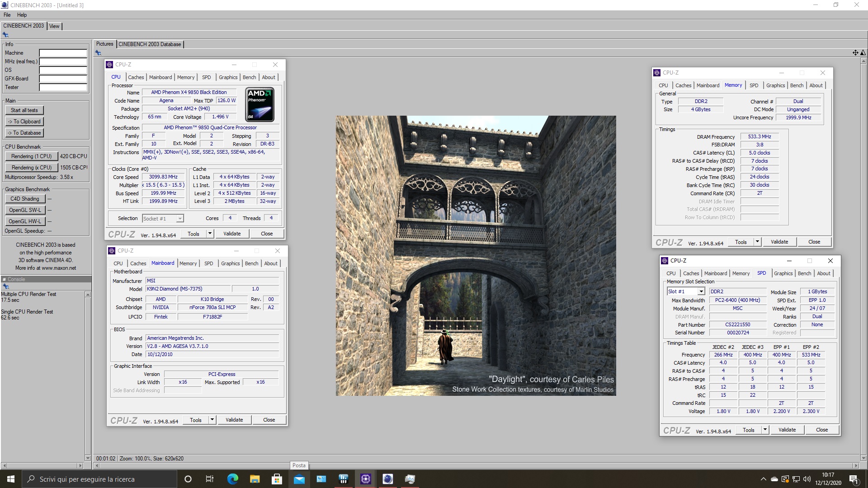Run the OpenGL HW-L benchmark

point(25,221)
